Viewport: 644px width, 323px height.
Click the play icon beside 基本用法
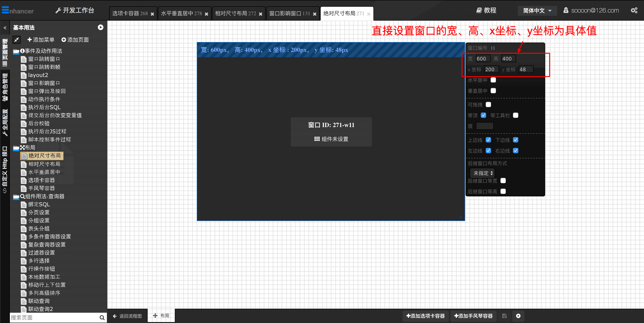click(100, 28)
